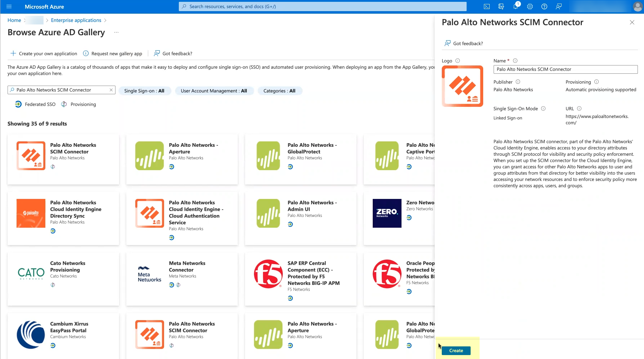Click Got feedback in the gallery toolbar
Viewport: 644px width, 359px height.
(173, 54)
